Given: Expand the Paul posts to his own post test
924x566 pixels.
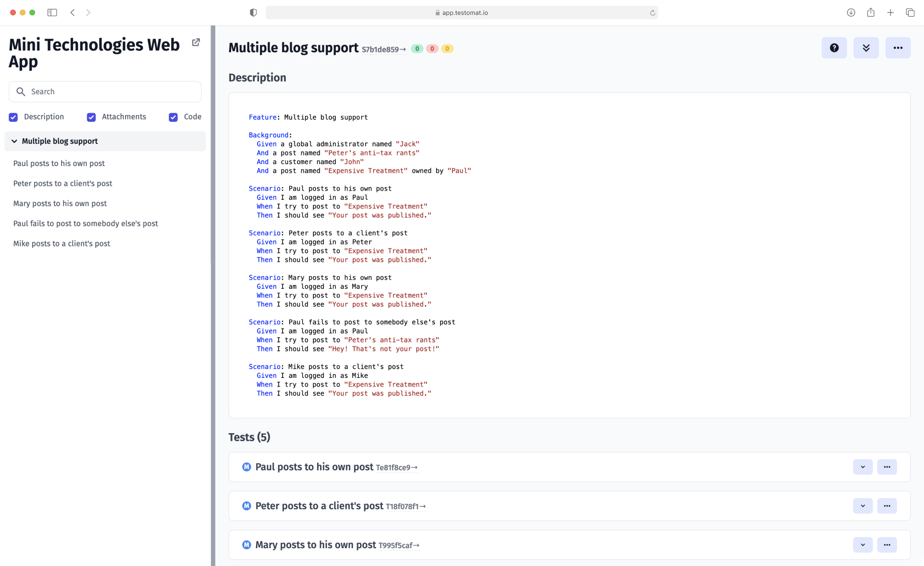Looking at the screenshot, I should [x=862, y=466].
